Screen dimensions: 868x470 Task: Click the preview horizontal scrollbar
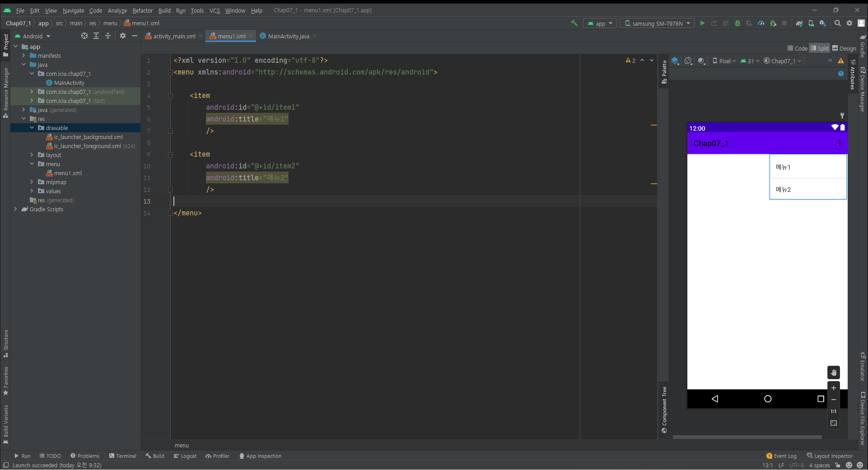747,437
